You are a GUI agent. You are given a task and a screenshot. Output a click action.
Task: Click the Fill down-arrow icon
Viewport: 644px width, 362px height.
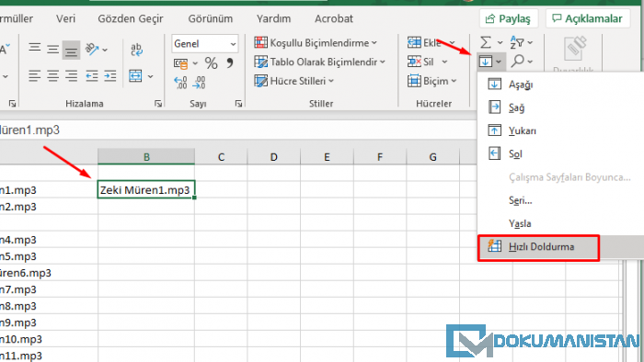(486, 62)
